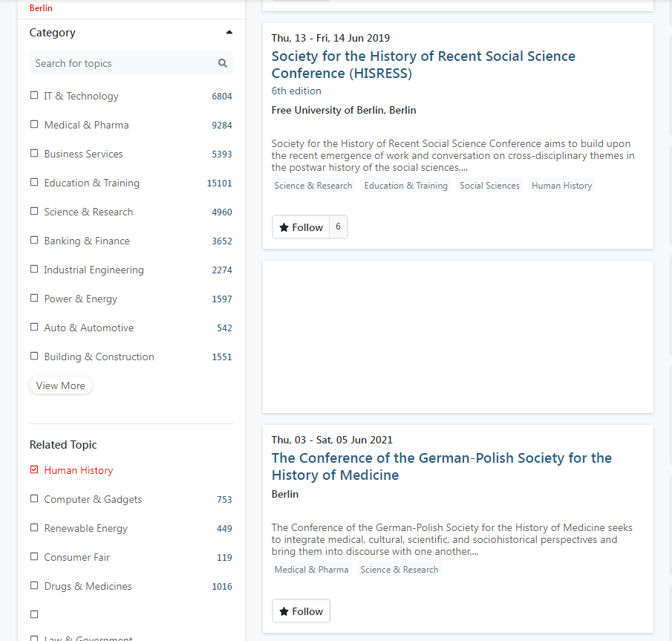Focus the Search for topics field
Image resolution: width=672 pixels, height=641 pixels.
point(131,63)
